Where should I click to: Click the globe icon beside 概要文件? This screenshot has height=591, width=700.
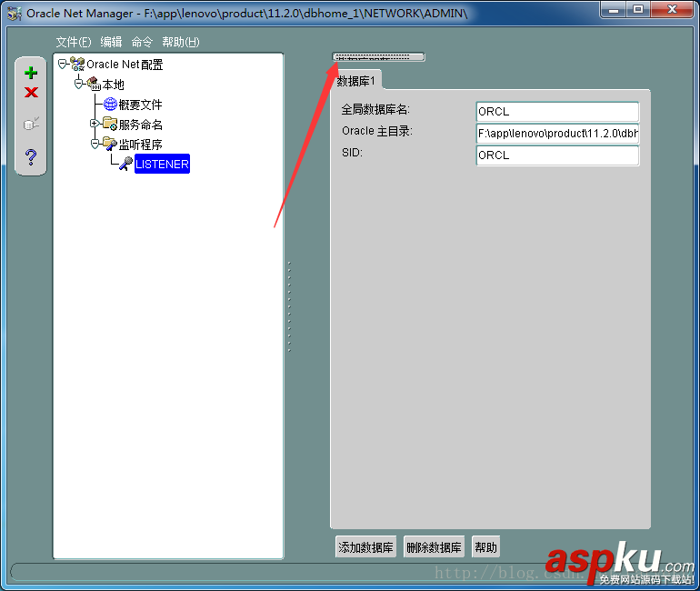110,104
